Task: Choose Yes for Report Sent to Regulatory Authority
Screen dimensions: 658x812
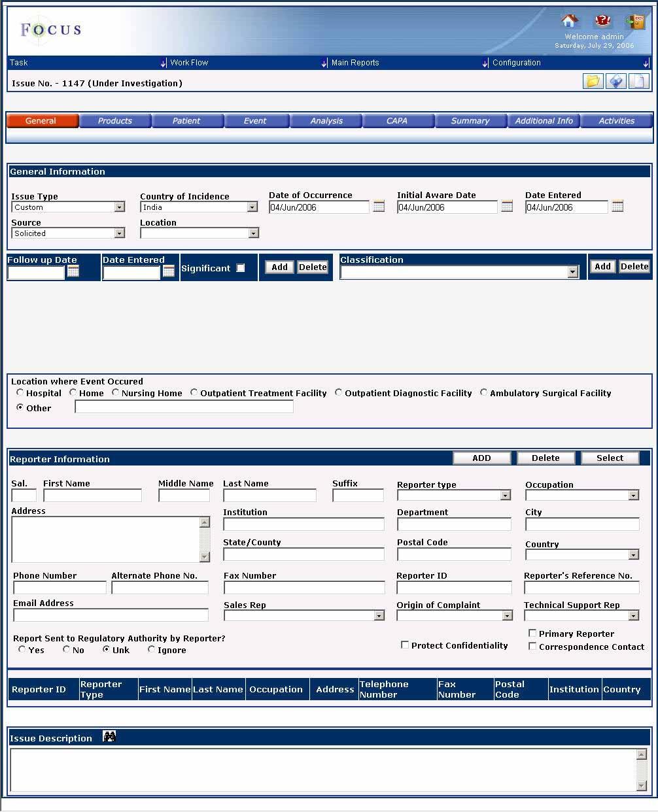Action: pyautogui.click(x=22, y=649)
